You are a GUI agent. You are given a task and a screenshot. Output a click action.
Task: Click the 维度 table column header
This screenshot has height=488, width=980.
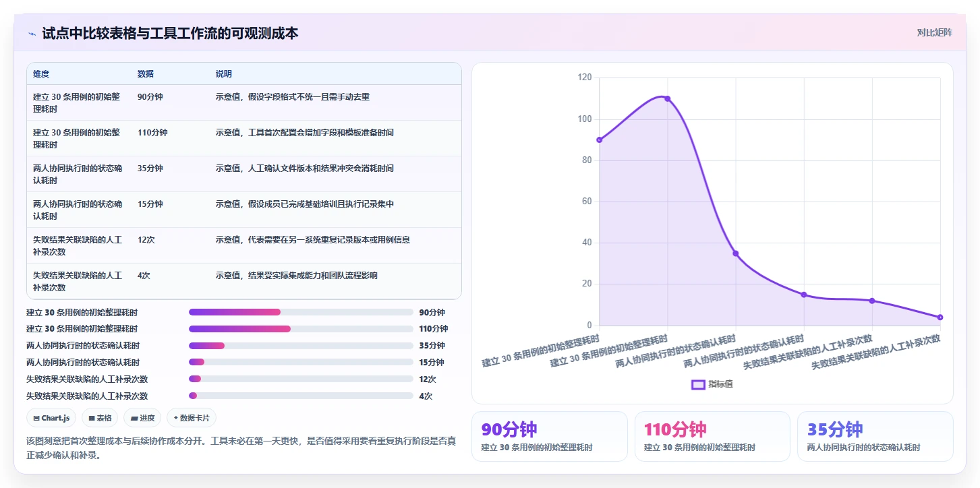[41, 74]
